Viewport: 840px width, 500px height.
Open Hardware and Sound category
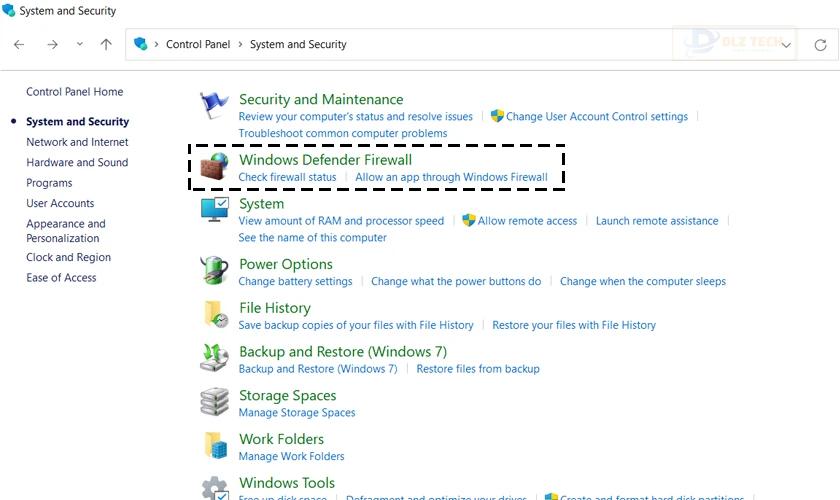[77, 162]
